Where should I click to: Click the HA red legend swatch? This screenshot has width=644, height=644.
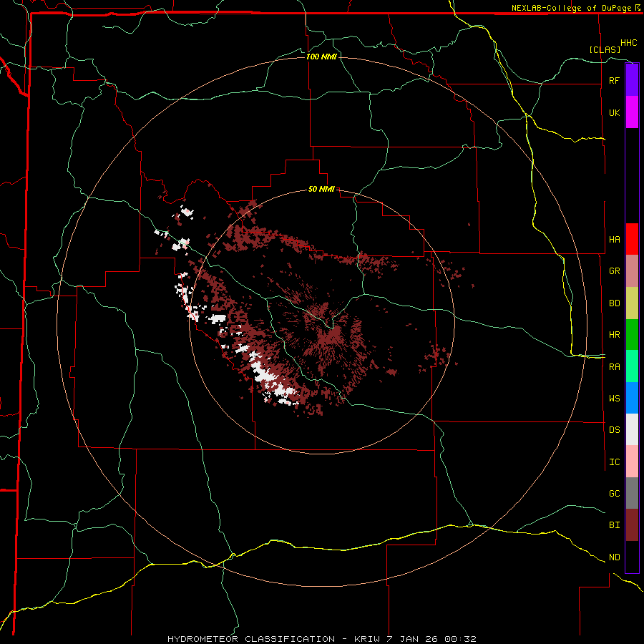click(632, 239)
